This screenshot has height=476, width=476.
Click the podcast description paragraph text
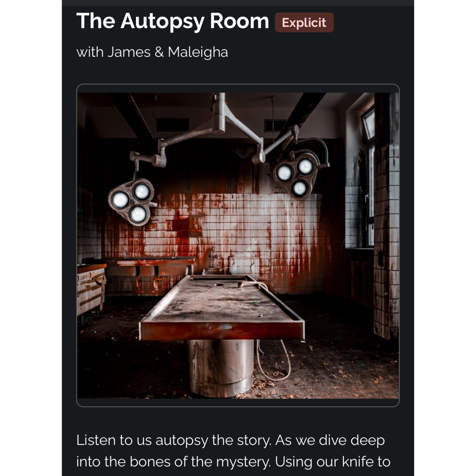click(234, 451)
